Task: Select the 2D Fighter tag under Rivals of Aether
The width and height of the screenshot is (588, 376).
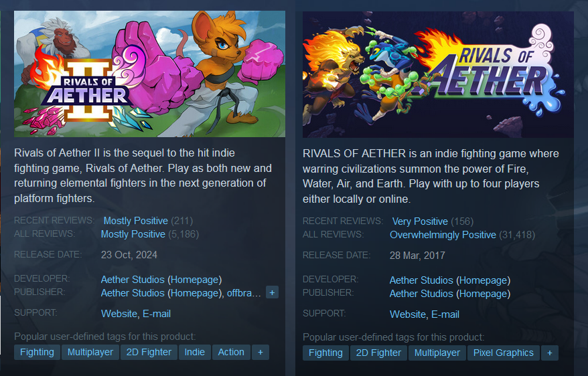Action: click(378, 353)
